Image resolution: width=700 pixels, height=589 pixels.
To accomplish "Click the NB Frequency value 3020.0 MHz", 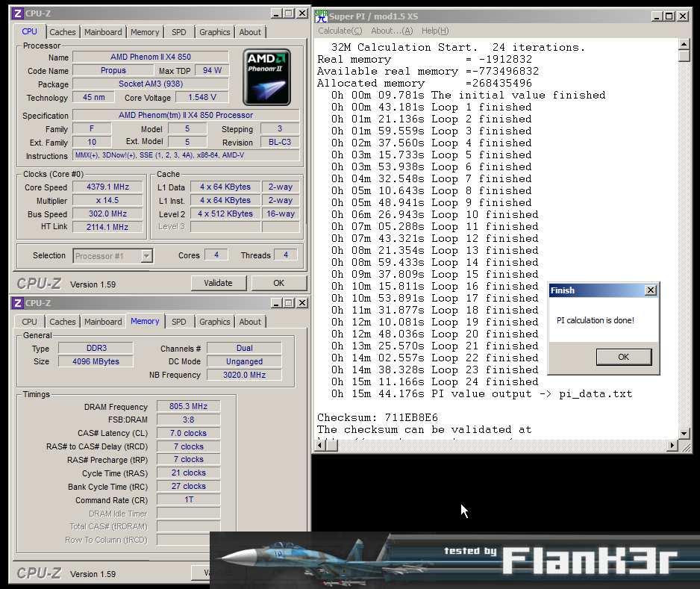I will [x=244, y=375].
